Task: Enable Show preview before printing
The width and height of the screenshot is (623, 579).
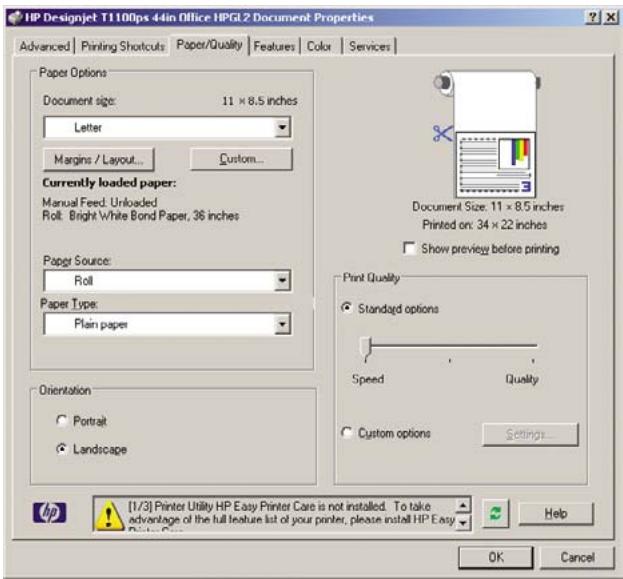Action: click(x=409, y=248)
